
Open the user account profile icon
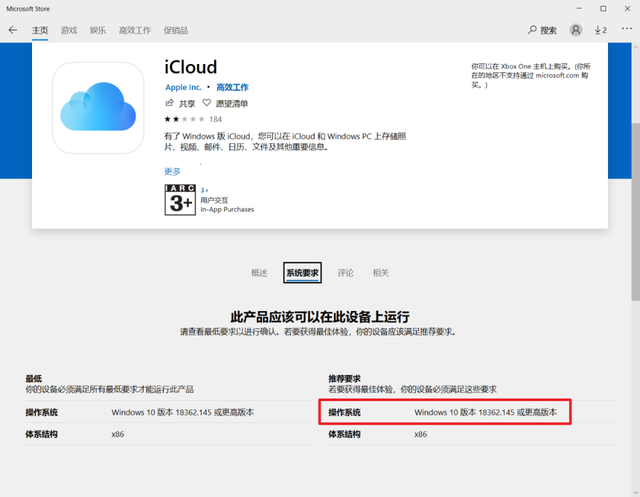tap(576, 30)
